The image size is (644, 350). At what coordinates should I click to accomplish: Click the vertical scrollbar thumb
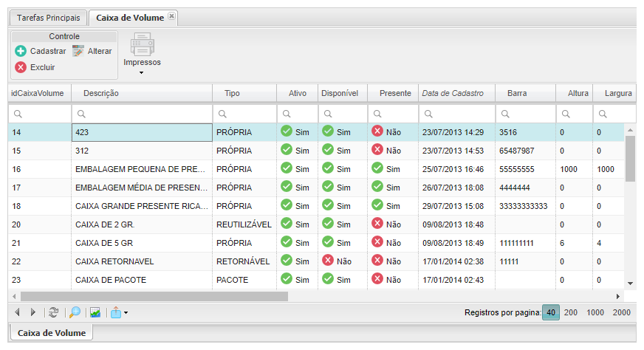pos(630,159)
